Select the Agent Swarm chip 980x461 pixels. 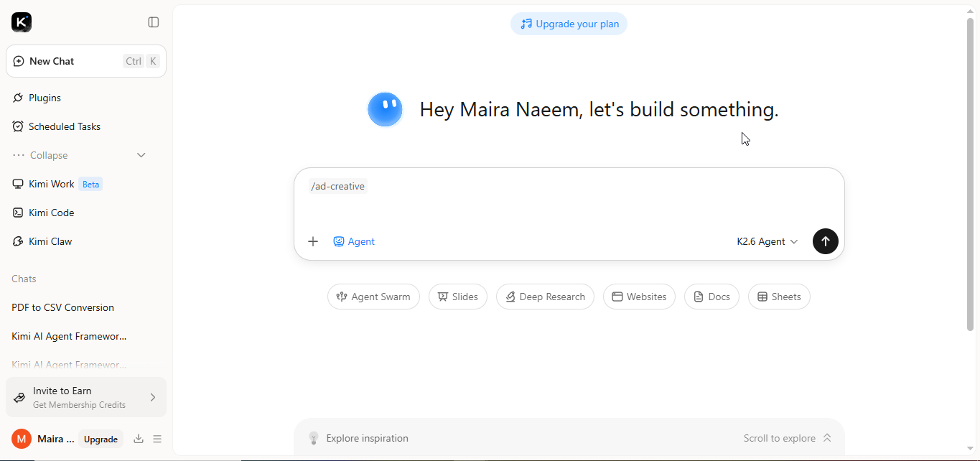[x=373, y=297]
